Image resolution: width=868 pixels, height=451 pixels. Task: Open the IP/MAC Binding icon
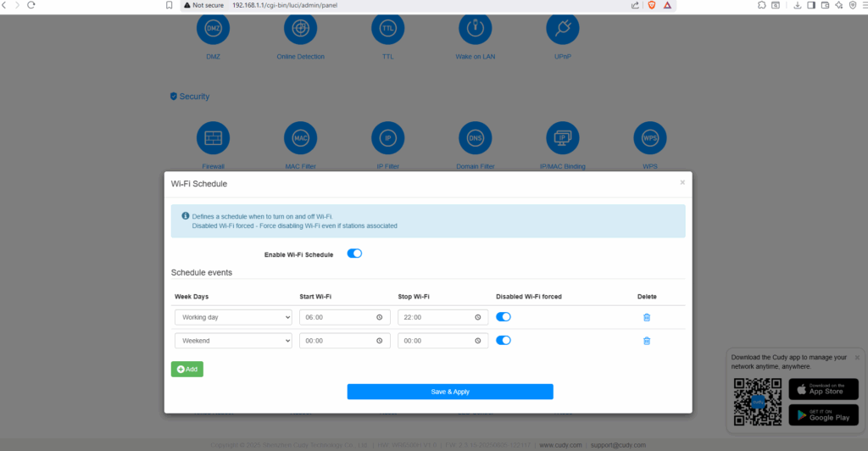pyautogui.click(x=563, y=138)
